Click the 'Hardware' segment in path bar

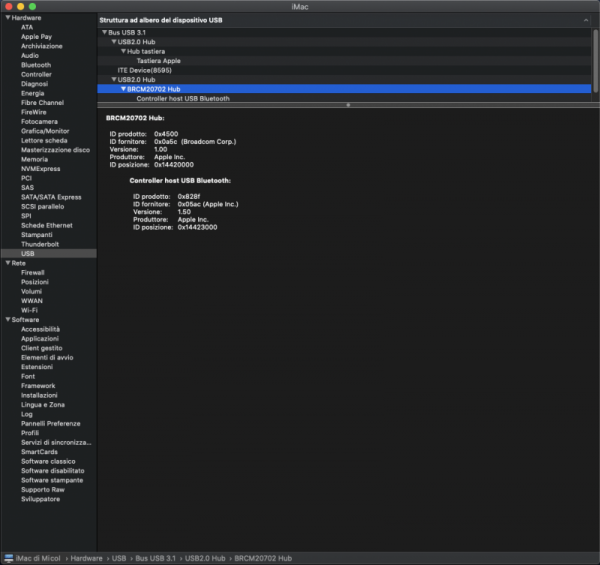[x=86, y=557]
